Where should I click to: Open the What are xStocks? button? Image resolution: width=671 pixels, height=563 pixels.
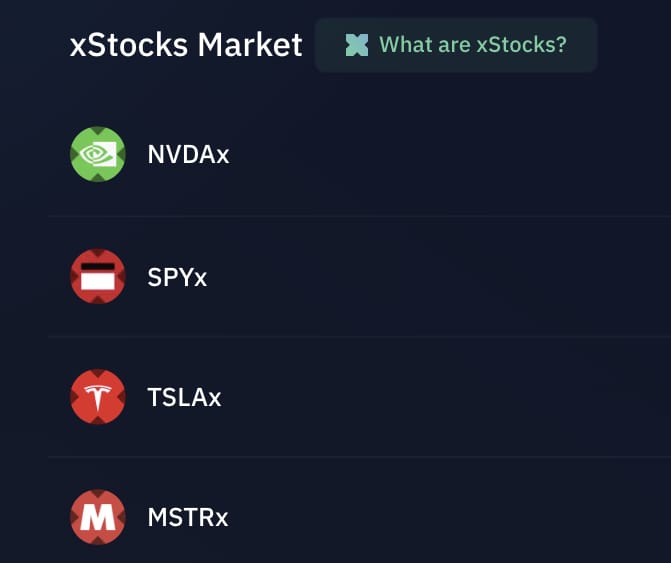pos(456,45)
